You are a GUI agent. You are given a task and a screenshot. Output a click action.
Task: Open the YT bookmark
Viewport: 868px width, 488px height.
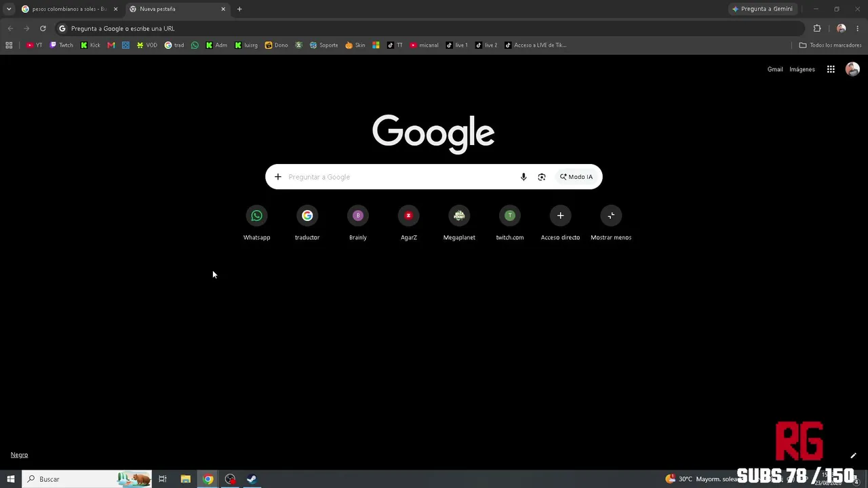point(34,45)
